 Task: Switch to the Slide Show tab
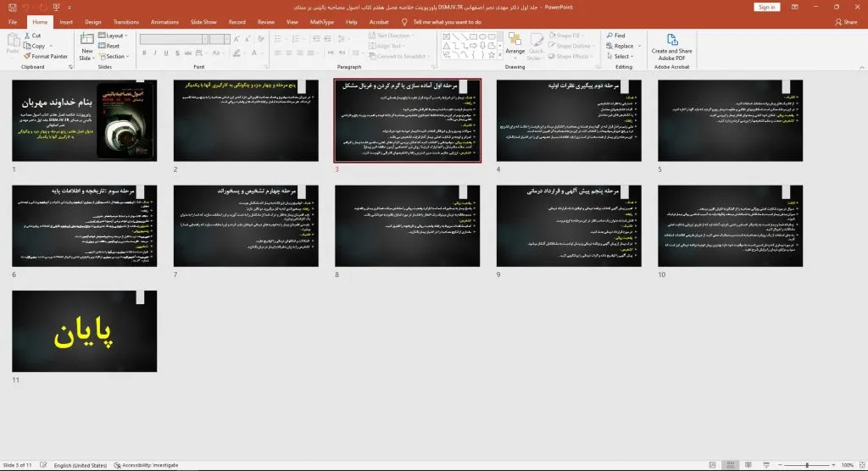203,21
